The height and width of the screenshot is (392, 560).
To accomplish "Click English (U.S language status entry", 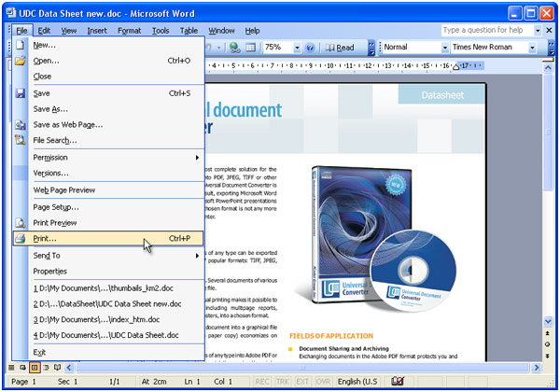I will (x=357, y=382).
